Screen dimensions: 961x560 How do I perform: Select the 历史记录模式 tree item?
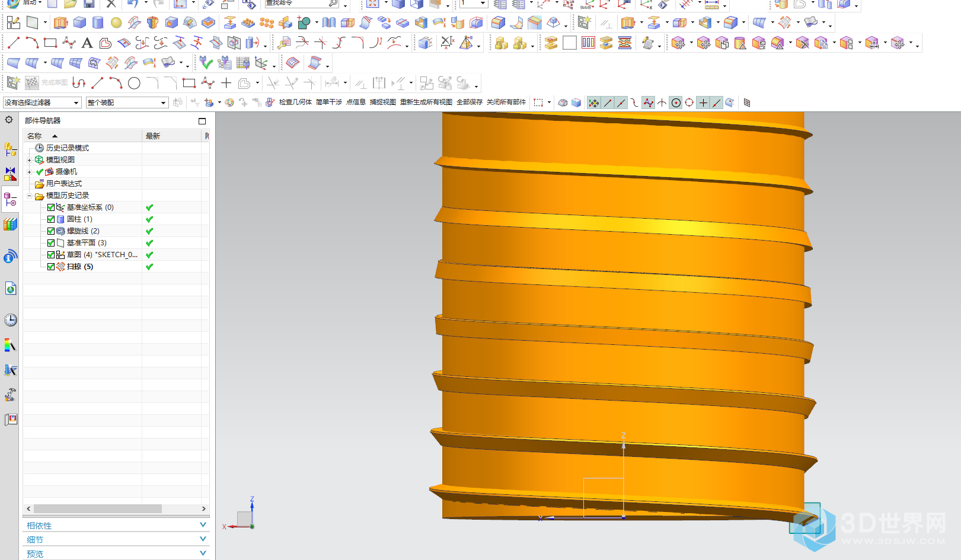tap(68, 148)
